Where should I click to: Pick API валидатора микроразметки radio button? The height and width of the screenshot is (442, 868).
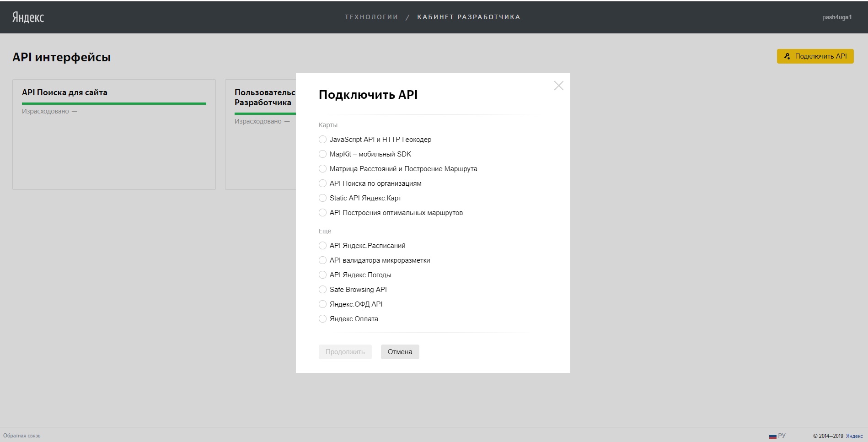tap(323, 260)
